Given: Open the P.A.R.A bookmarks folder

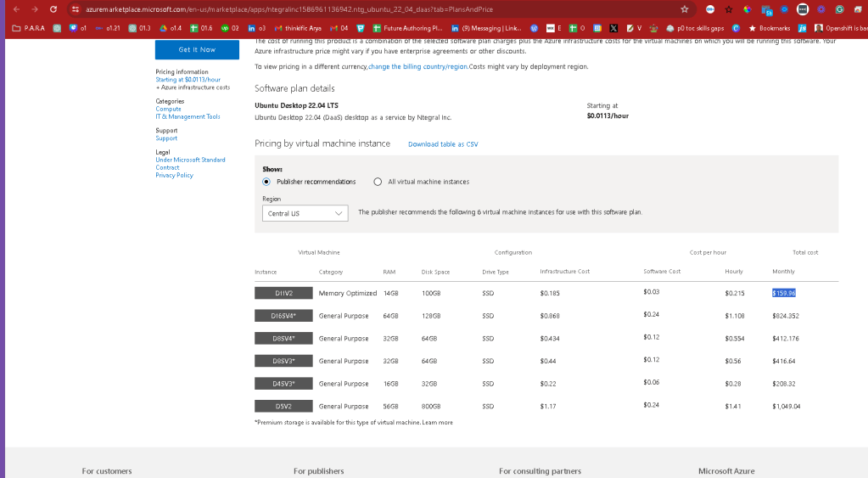Looking at the screenshot, I should [29, 28].
